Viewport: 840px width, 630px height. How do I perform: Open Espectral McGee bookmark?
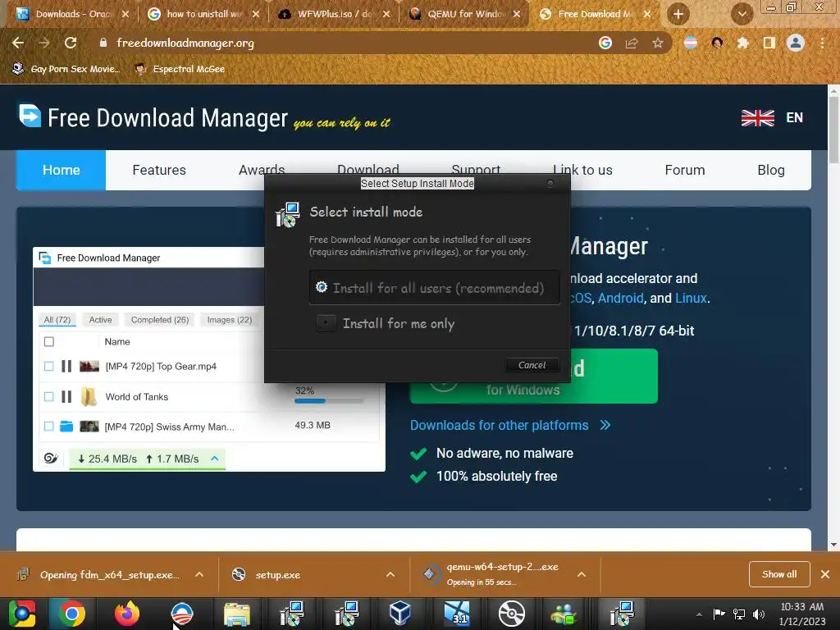tap(180, 69)
